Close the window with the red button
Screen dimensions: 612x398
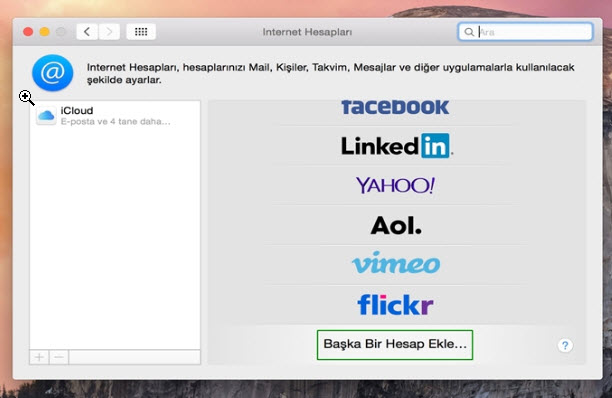pyautogui.click(x=28, y=32)
